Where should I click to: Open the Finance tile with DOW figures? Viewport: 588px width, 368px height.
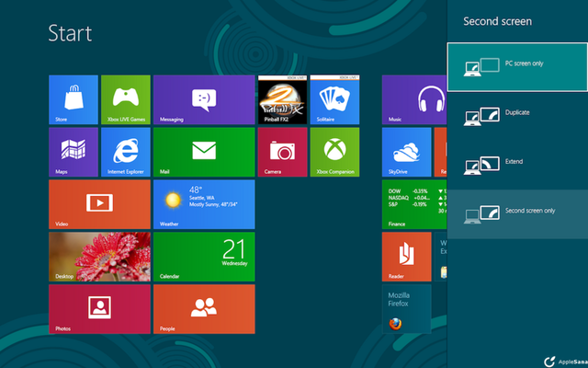pos(414,204)
